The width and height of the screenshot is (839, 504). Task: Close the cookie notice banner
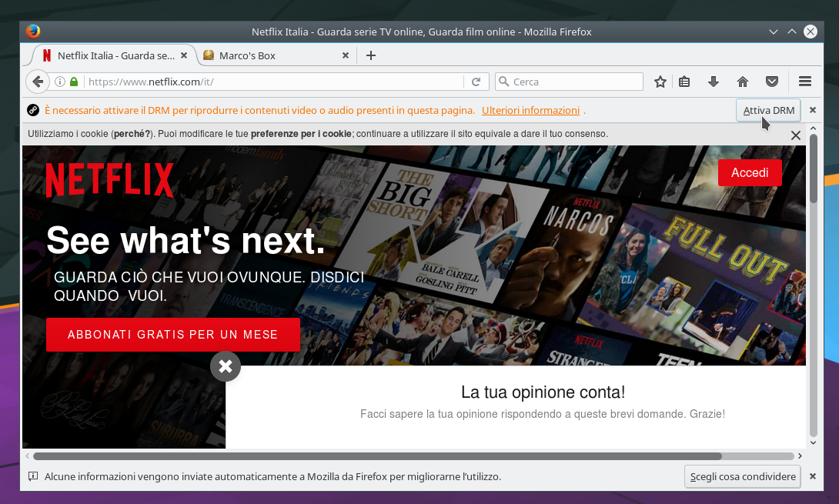coord(796,135)
